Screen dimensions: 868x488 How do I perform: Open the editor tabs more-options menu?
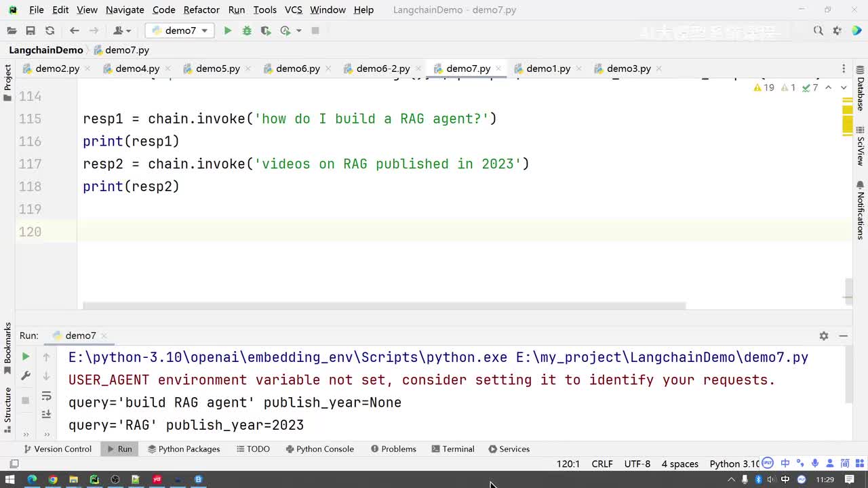844,68
